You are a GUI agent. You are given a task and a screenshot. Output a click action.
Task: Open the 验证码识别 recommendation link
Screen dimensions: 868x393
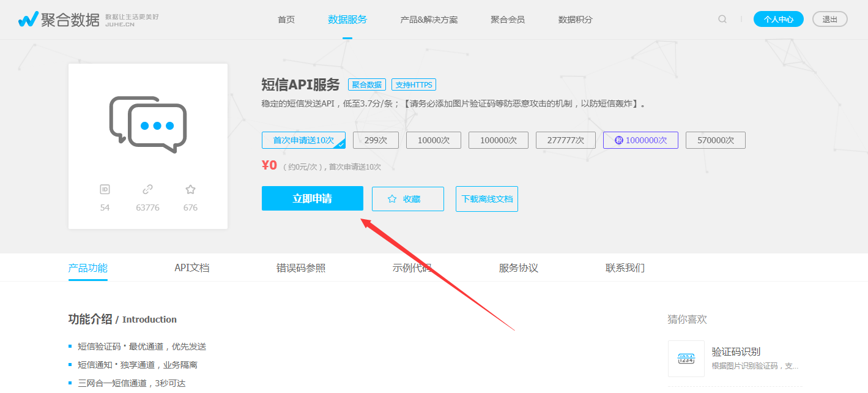[736, 351]
